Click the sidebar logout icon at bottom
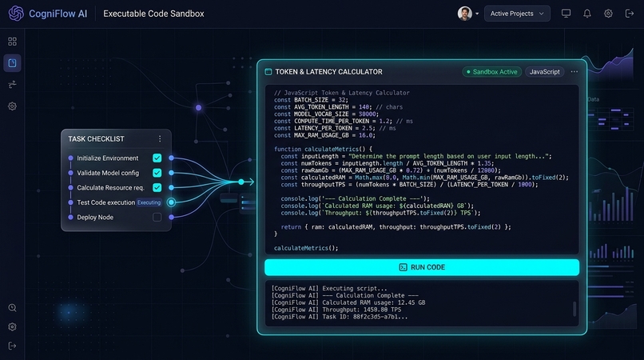The image size is (644, 360). click(12, 346)
